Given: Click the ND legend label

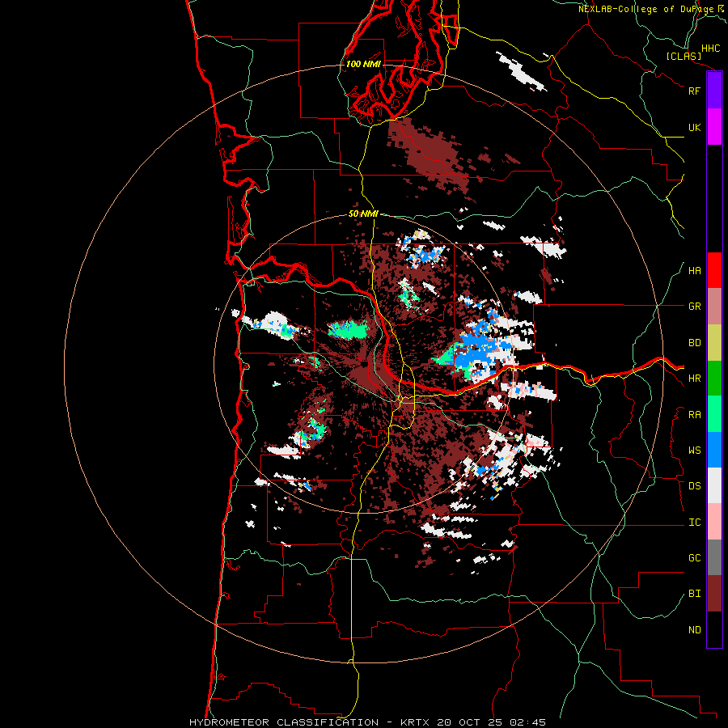Looking at the screenshot, I should coord(694,630).
